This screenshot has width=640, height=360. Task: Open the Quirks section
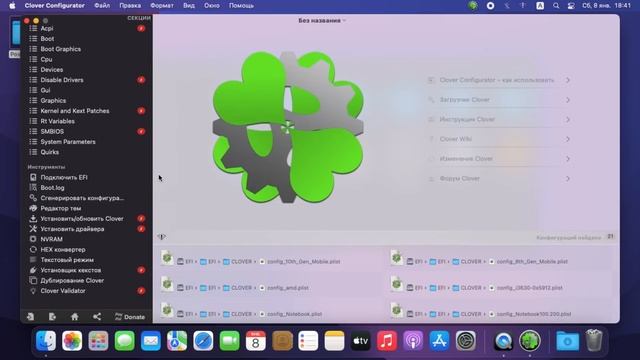pos(49,152)
